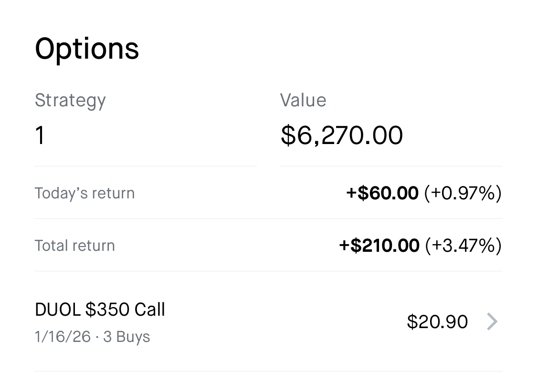Click the word Call in position name
Screen dimensions: 537x392
click(x=149, y=310)
